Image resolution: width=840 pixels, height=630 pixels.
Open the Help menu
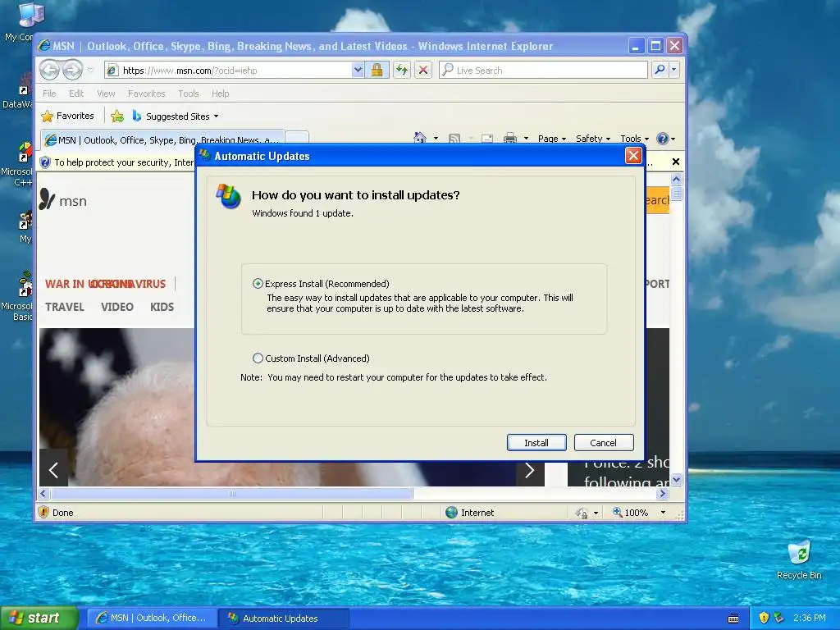pyautogui.click(x=220, y=94)
